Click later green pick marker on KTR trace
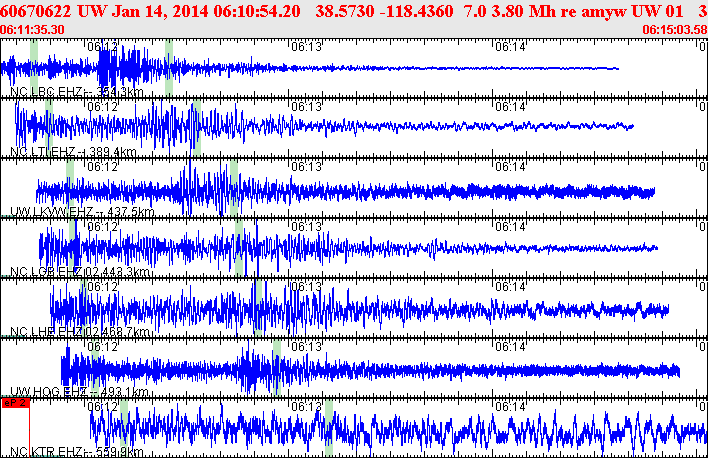Screen dimensions: 708x458 (x=329, y=428)
